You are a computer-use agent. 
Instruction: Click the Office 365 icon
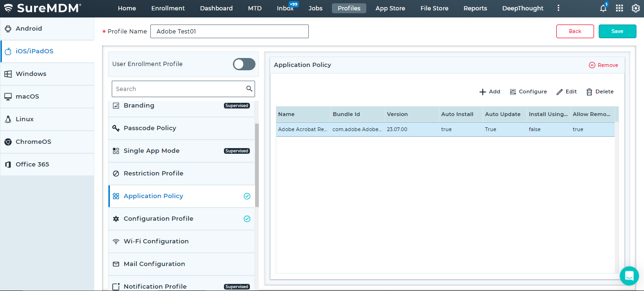(8, 165)
